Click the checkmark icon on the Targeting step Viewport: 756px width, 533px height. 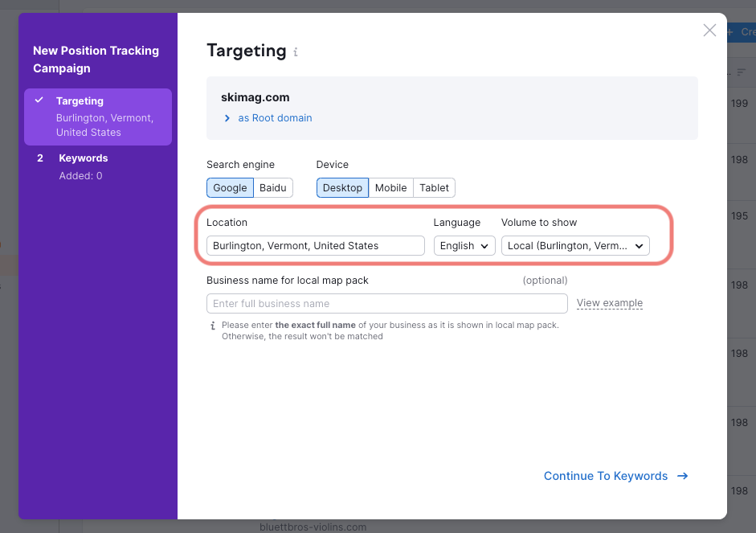pyautogui.click(x=39, y=101)
